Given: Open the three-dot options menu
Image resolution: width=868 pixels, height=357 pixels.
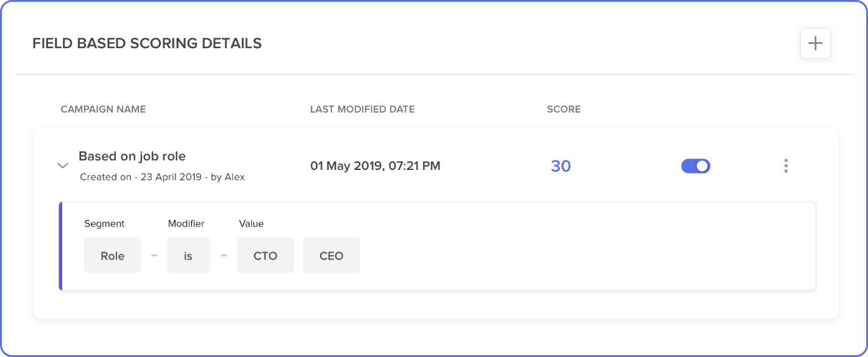Looking at the screenshot, I should [x=786, y=166].
